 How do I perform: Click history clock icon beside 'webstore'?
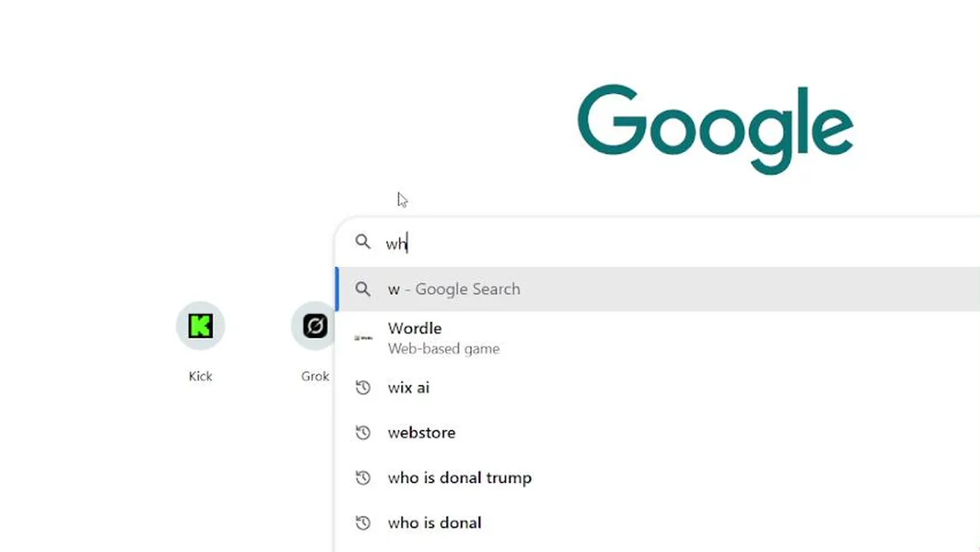coord(363,433)
